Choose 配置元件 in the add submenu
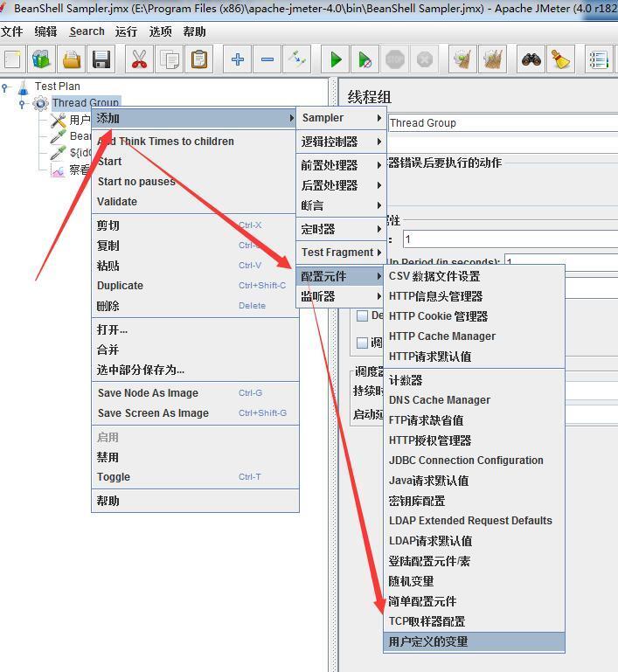618x672 pixels. coord(342,276)
